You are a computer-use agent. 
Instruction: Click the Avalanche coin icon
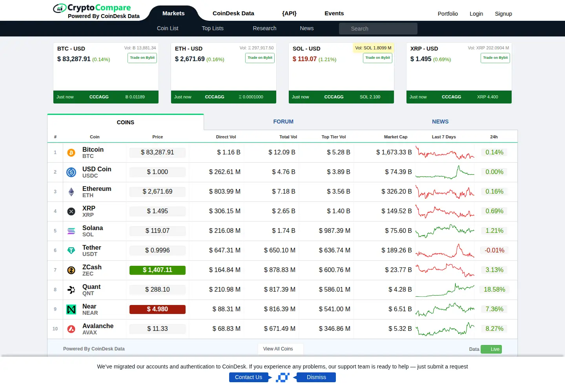point(71,329)
